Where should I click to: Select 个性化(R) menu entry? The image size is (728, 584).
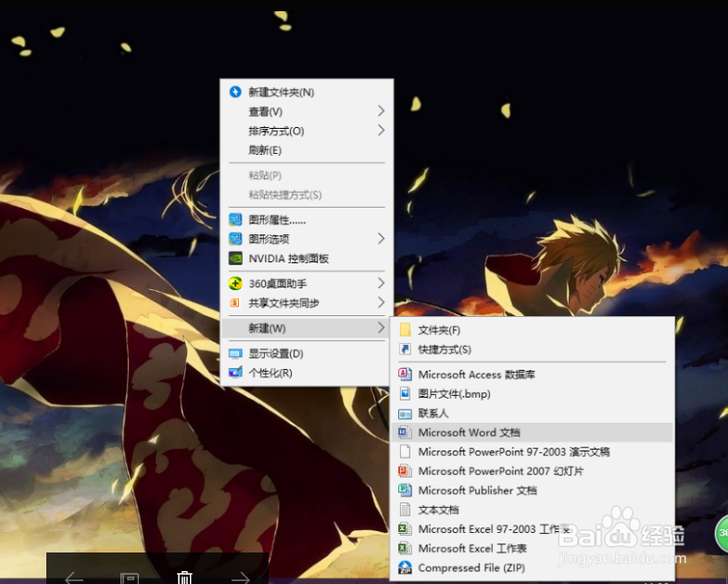307,373
